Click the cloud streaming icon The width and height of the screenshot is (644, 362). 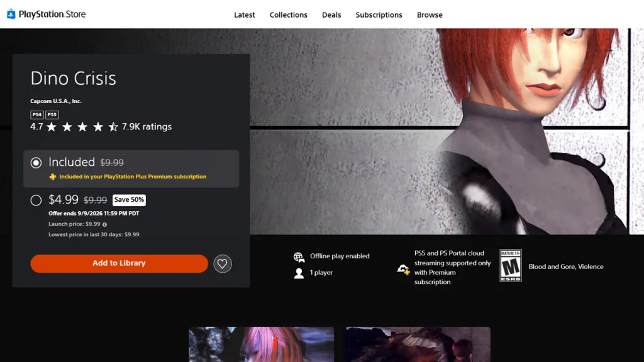(x=403, y=269)
